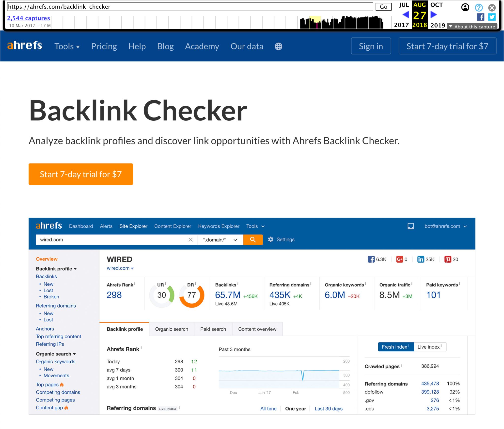This screenshot has height=429, width=504.
Task: Click the Pinterest share icon showing 20
Action: (x=448, y=259)
